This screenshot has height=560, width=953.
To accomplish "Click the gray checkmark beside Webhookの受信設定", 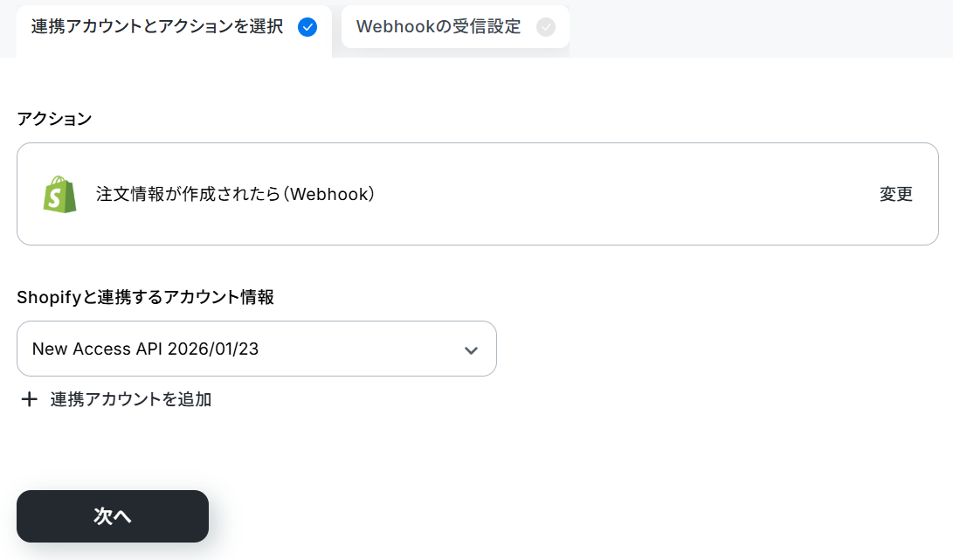I will point(546,27).
